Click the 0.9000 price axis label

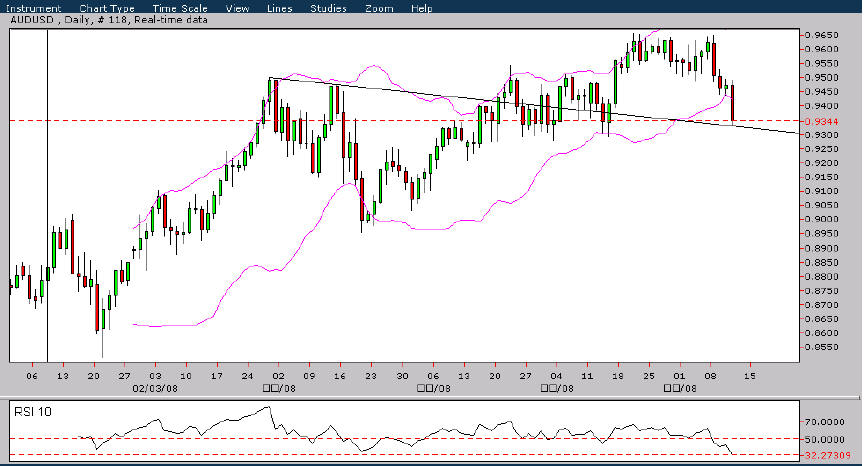pyautogui.click(x=822, y=219)
